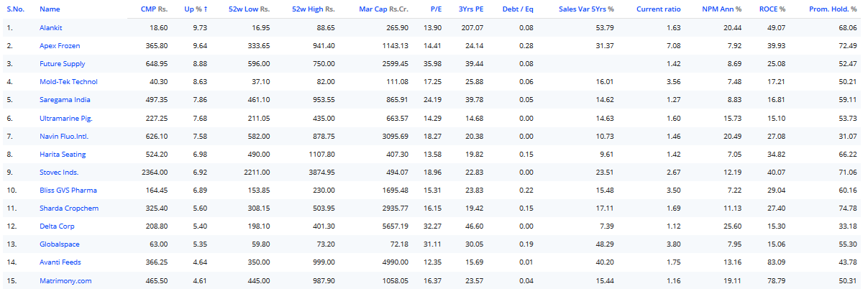Select Matrimony.com ROCE value 78.79

pos(776,280)
